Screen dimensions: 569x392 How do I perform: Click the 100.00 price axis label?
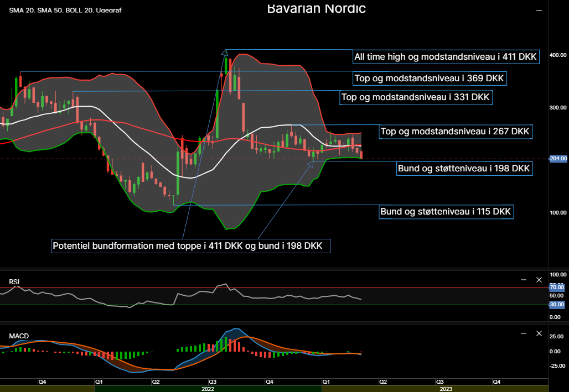click(x=558, y=213)
